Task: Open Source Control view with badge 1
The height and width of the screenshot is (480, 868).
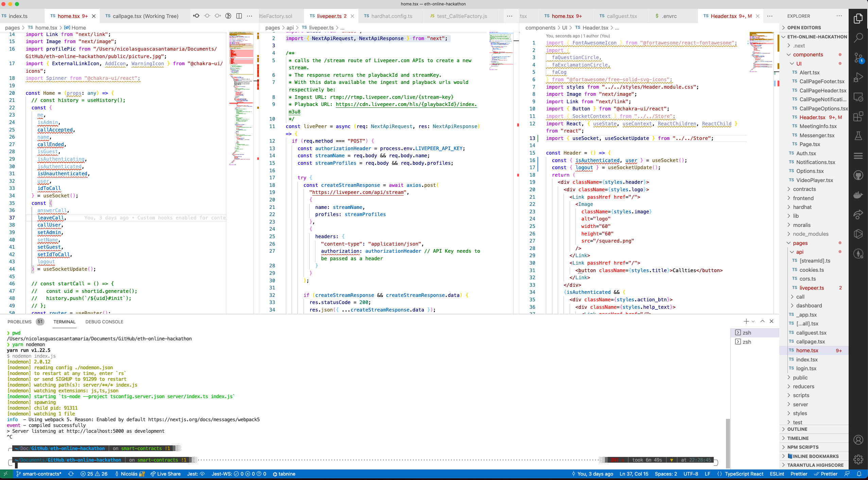Action: (858, 58)
